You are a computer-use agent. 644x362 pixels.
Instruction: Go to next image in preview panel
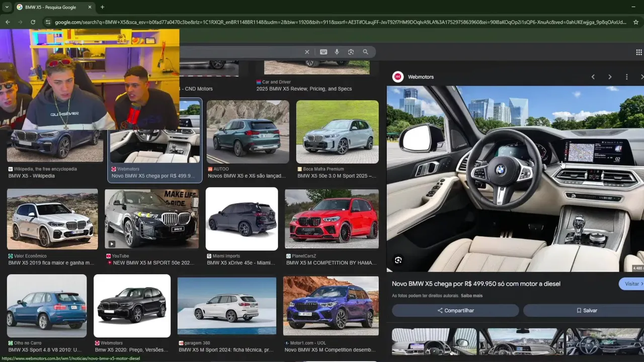coord(610,77)
